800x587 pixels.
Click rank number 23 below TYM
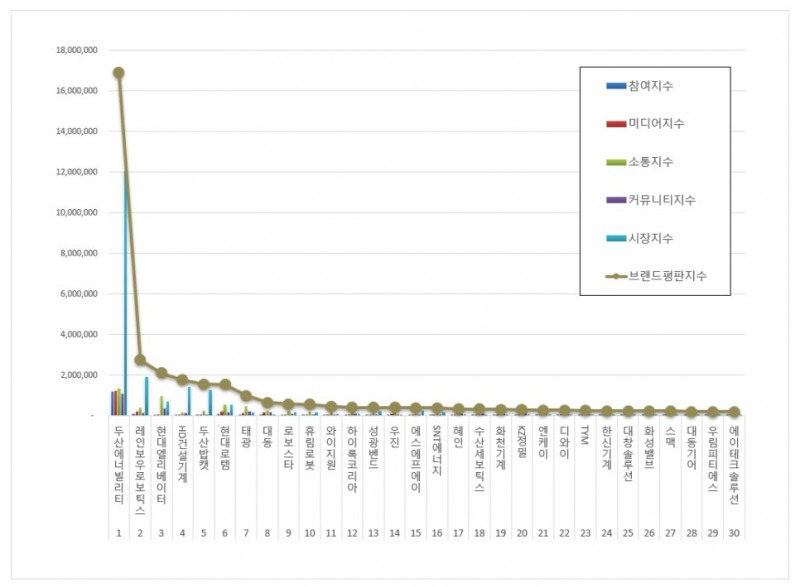(585, 533)
